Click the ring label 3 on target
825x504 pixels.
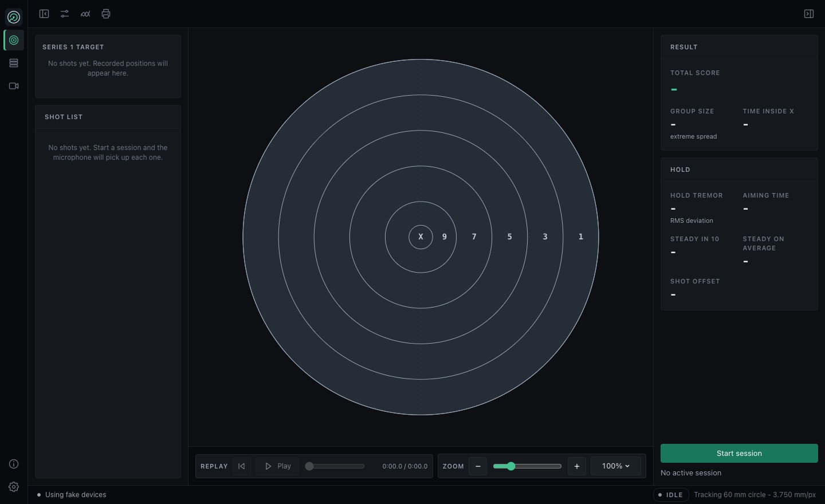coord(545,237)
